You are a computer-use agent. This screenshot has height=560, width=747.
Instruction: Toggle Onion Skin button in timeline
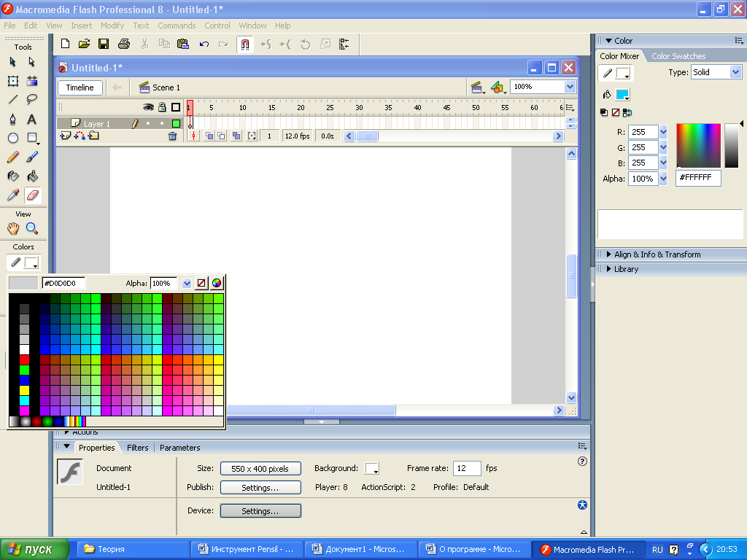[209, 136]
